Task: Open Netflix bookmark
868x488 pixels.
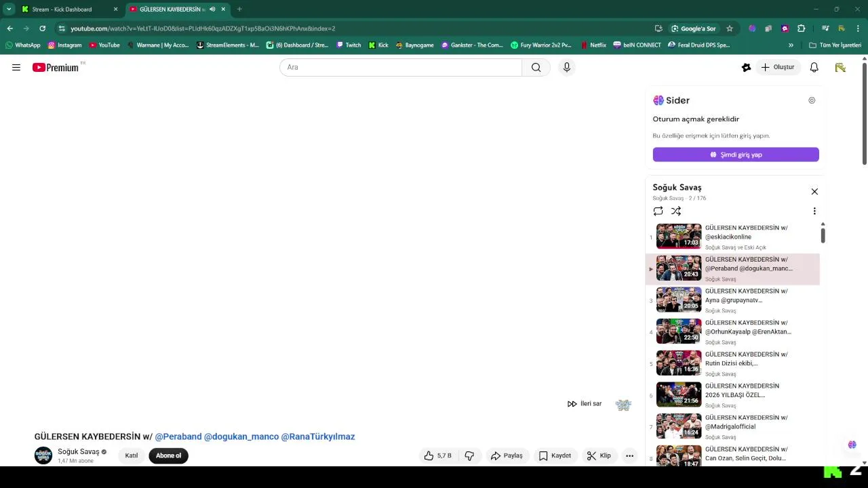Action: (593, 45)
